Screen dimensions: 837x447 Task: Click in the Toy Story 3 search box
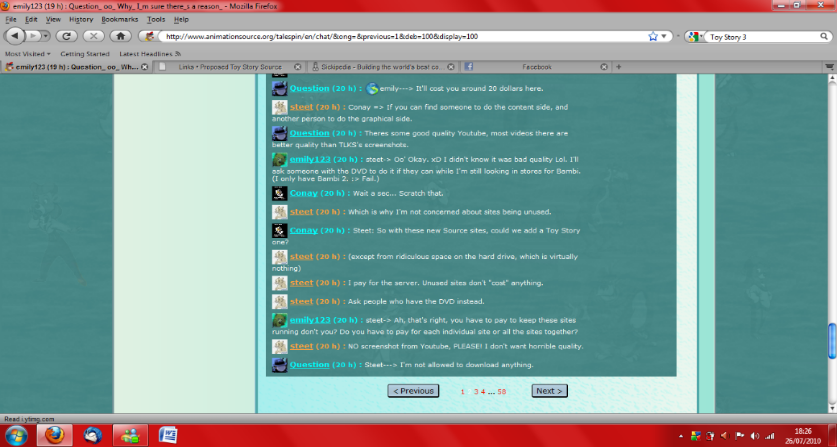[x=763, y=37]
